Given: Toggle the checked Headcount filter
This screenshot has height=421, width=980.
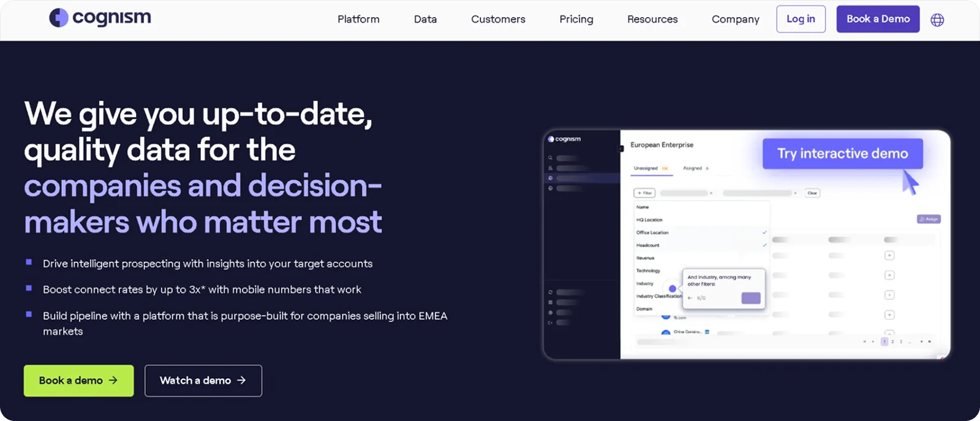Looking at the screenshot, I should (x=701, y=245).
